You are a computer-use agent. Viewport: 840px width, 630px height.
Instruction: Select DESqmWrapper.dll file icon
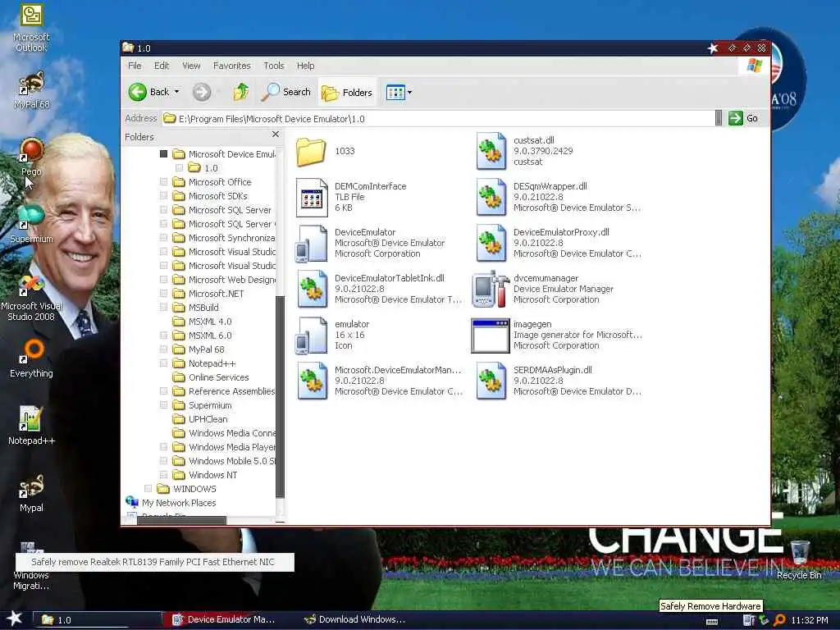[491, 197]
